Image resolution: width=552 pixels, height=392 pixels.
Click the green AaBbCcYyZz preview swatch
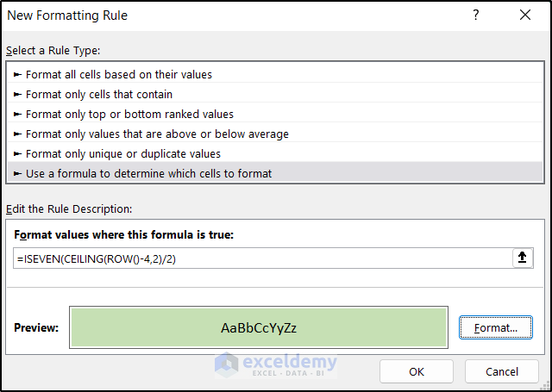259,327
